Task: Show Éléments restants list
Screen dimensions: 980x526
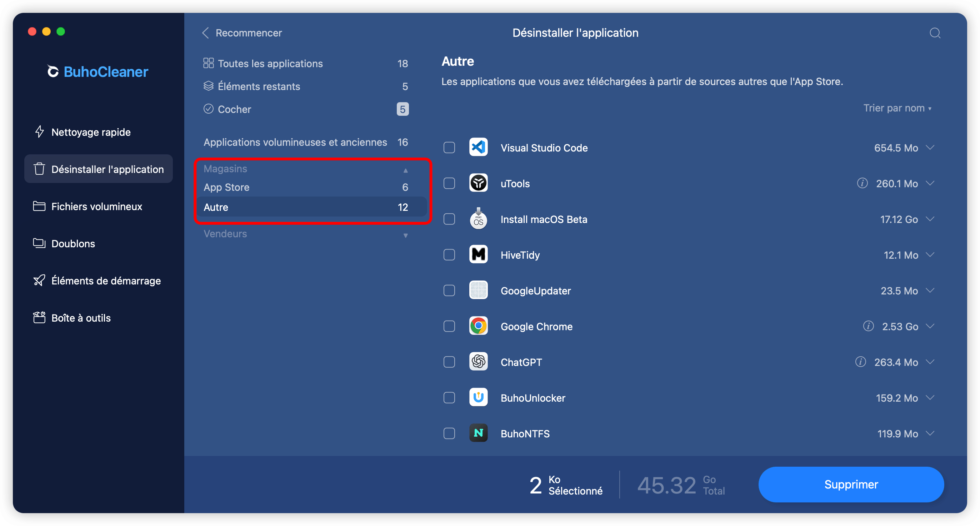Action: click(x=305, y=86)
